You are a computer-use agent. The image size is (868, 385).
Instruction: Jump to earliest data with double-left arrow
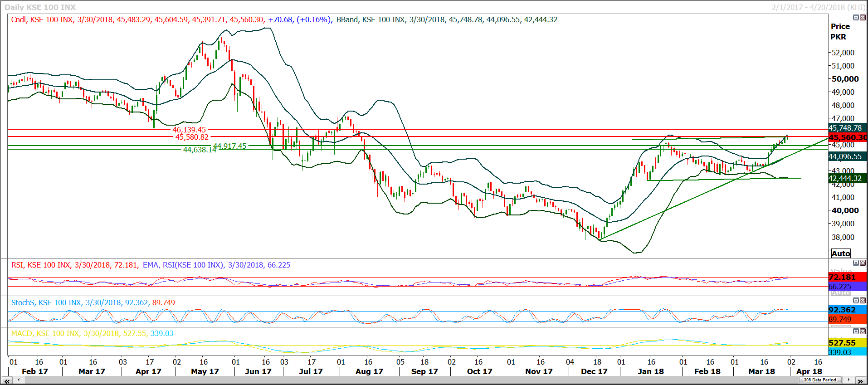7,381
